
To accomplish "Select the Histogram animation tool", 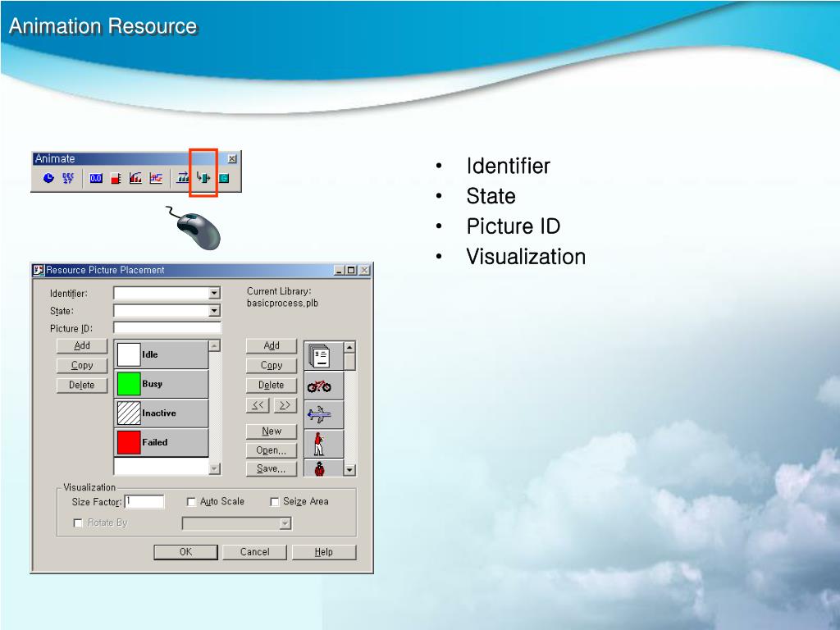I will (x=135, y=178).
